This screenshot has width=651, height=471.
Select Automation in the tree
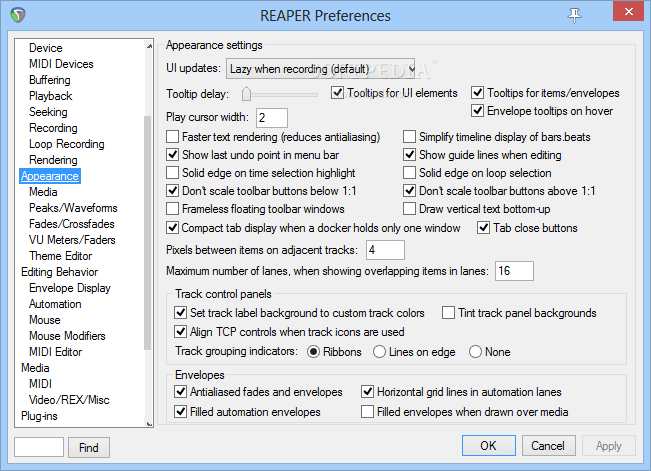click(x=55, y=304)
